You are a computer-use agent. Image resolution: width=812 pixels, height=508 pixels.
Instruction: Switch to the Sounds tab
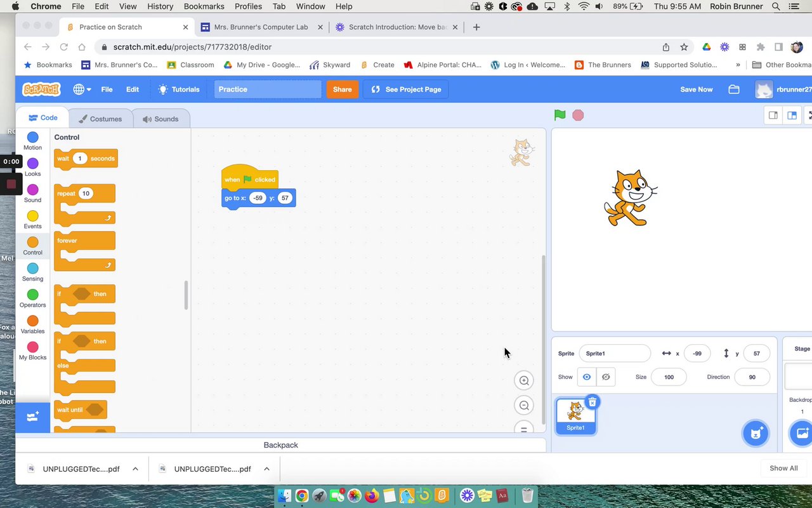pyautogui.click(x=160, y=119)
